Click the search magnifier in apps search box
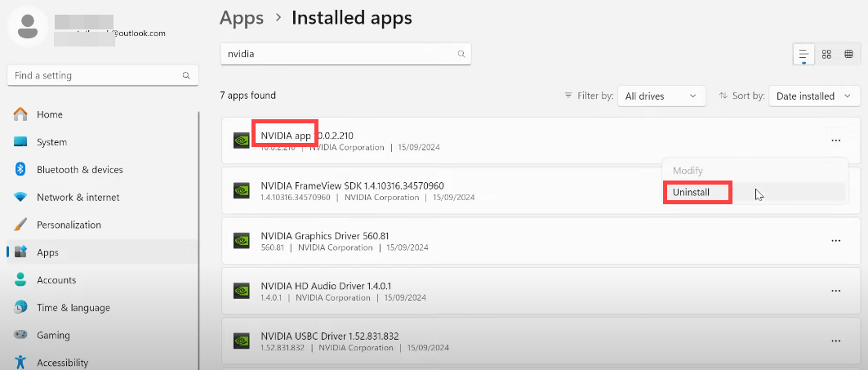Image resolution: width=868 pixels, height=370 pixels. tap(461, 54)
